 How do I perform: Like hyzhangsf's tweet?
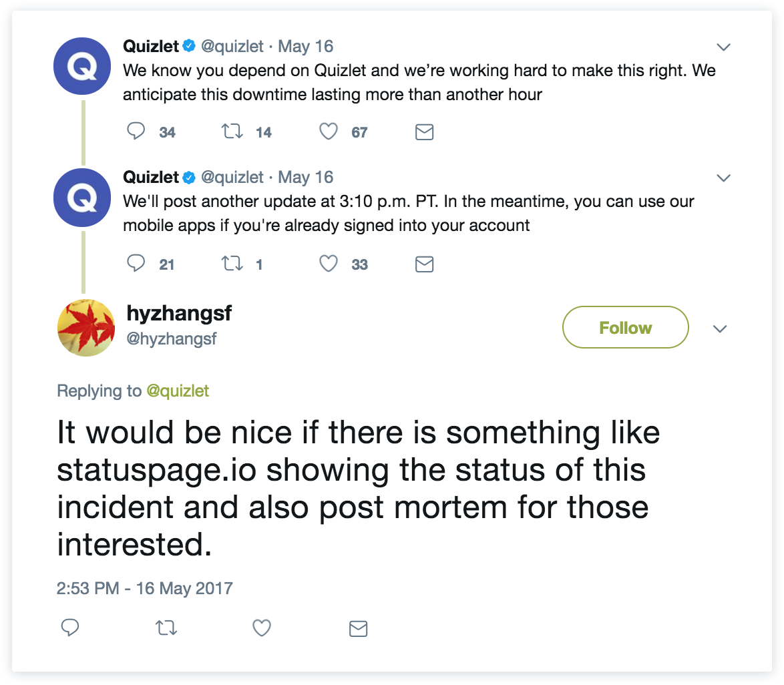tap(262, 628)
